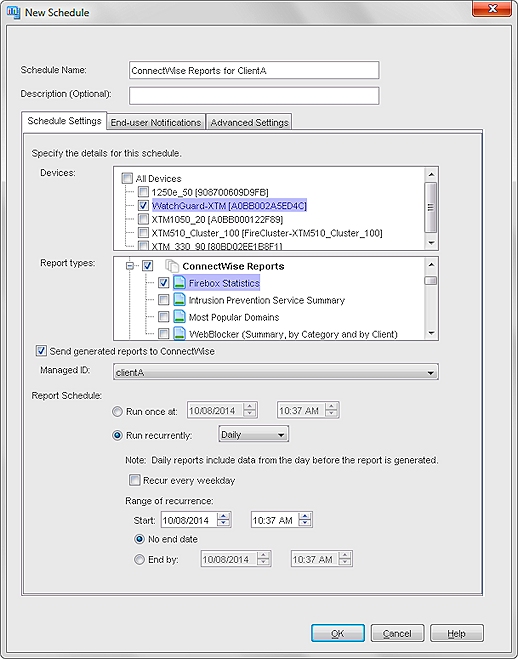Uncheck the WatchGuard-XTM device checkbox
This screenshot has width=518, height=659.
(143, 206)
